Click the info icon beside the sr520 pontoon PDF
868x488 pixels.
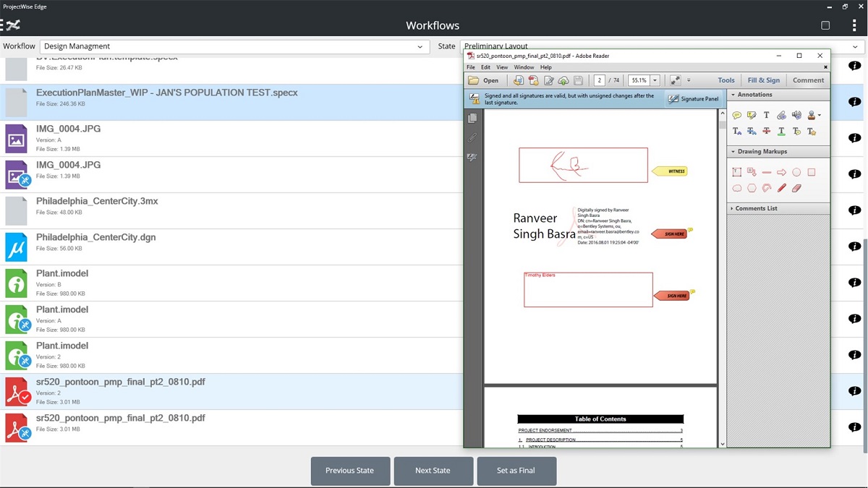pos(854,391)
